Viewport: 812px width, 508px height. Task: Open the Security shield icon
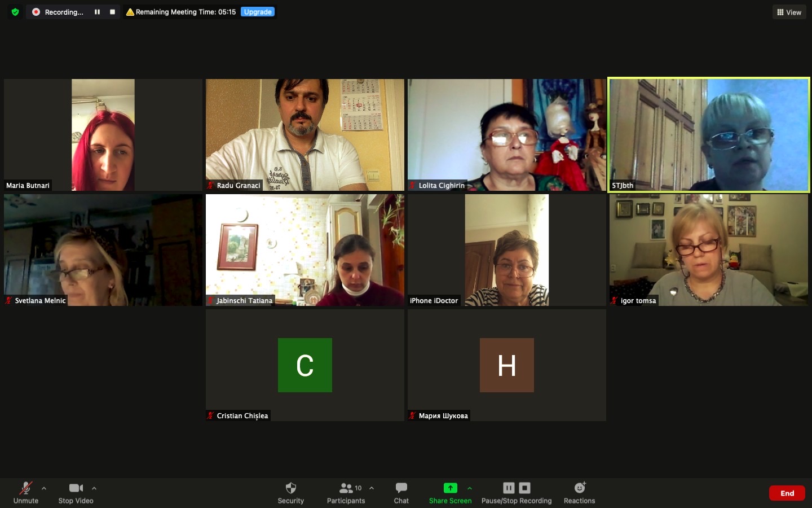click(290, 488)
